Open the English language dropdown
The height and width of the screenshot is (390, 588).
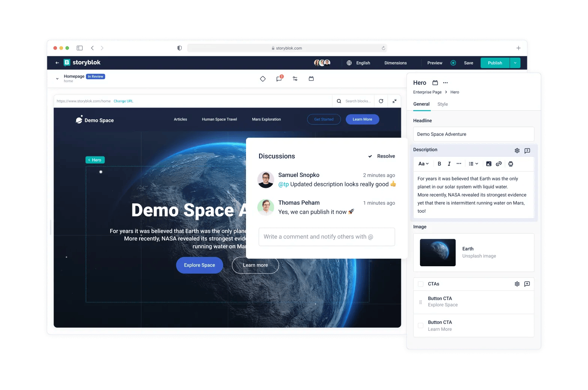point(363,63)
